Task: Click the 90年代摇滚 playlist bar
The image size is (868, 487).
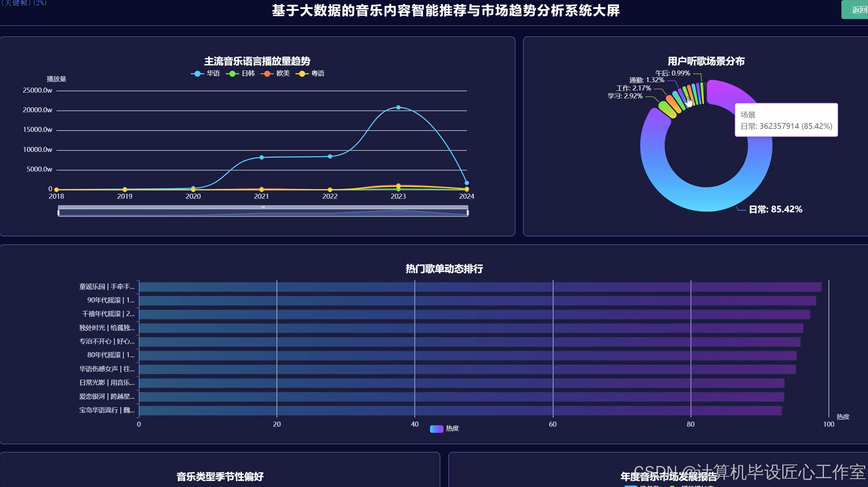Action: tap(476, 300)
